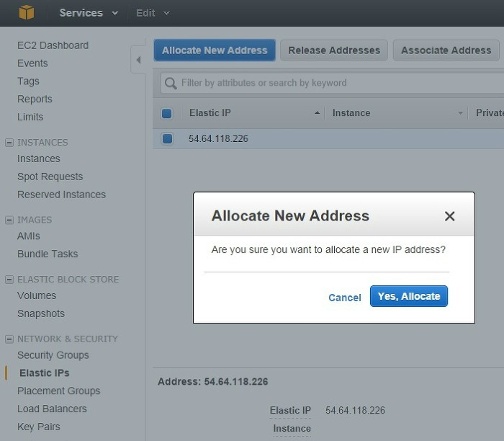Click the Elastic IP value in details pane

355,411
